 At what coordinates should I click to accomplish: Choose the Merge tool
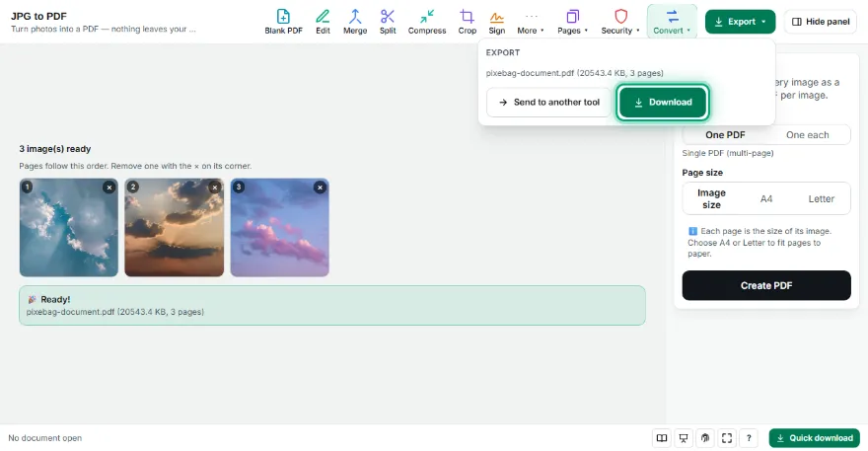coord(355,22)
